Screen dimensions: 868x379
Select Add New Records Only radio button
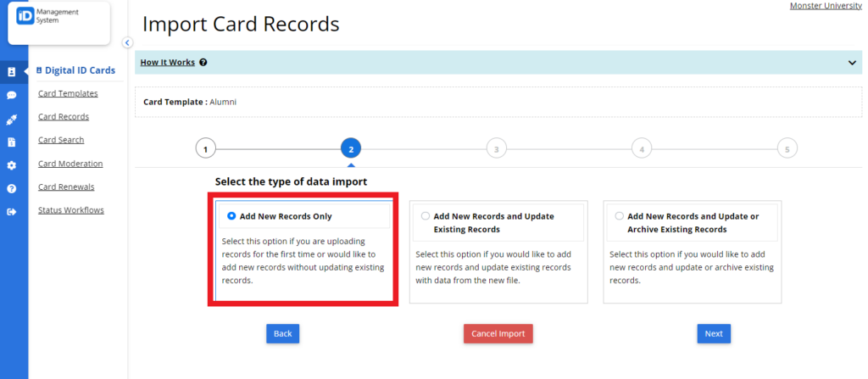pyautogui.click(x=231, y=216)
